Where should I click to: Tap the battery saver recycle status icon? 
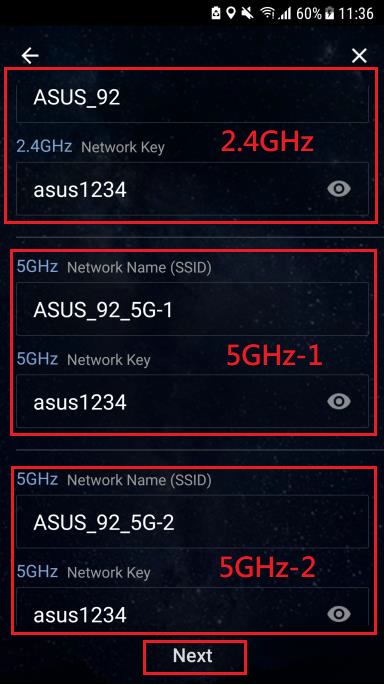pyautogui.click(x=216, y=13)
